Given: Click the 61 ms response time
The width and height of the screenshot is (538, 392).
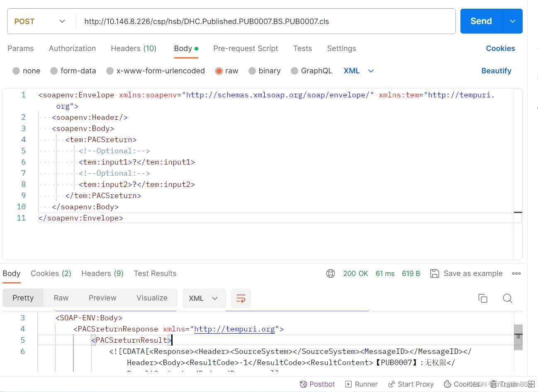Looking at the screenshot, I should (x=385, y=273).
